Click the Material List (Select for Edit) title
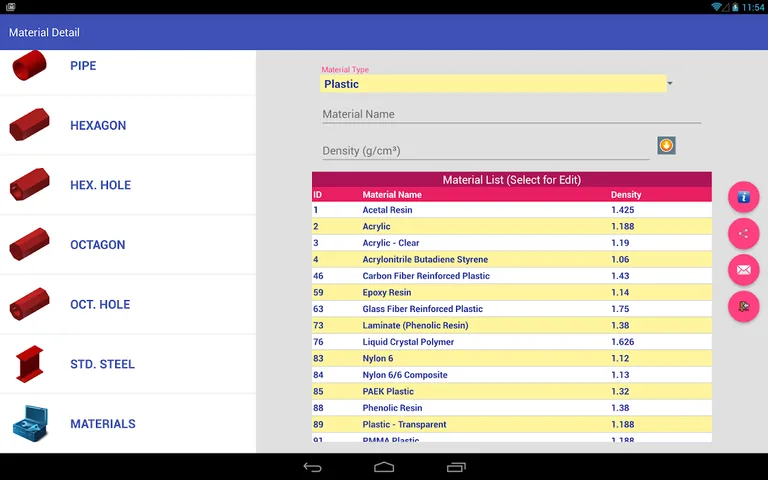This screenshot has width=768, height=480. (x=512, y=180)
